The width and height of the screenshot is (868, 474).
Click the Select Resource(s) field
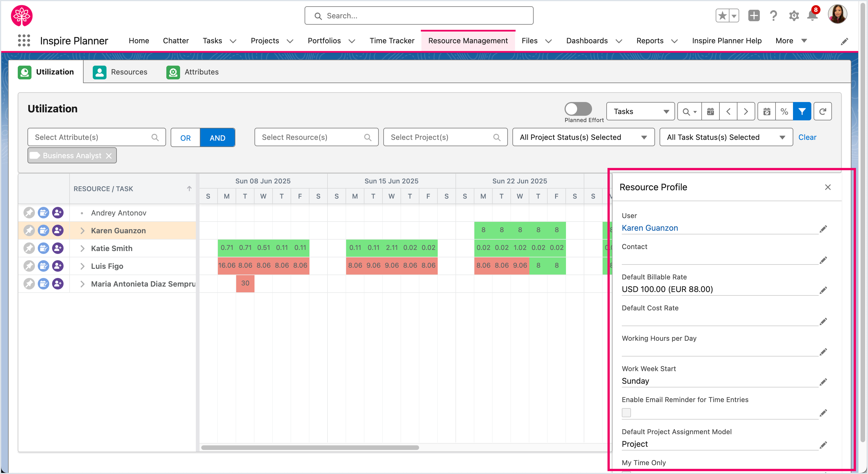[316, 137]
